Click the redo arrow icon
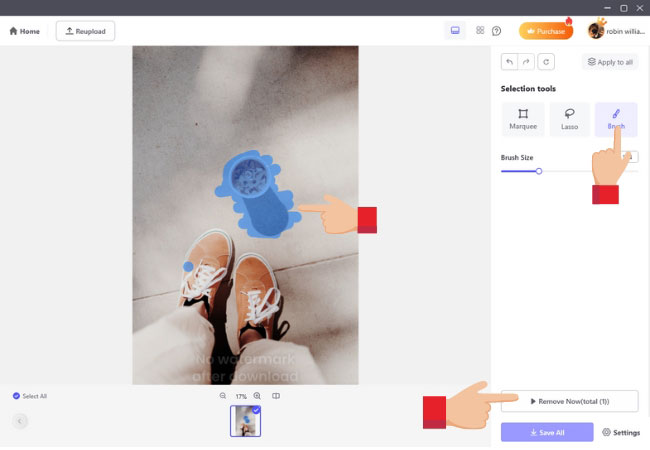650x450 pixels. (526, 62)
